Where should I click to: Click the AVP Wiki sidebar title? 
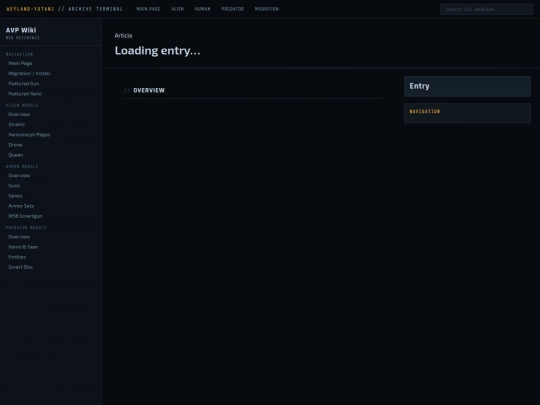(21, 30)
